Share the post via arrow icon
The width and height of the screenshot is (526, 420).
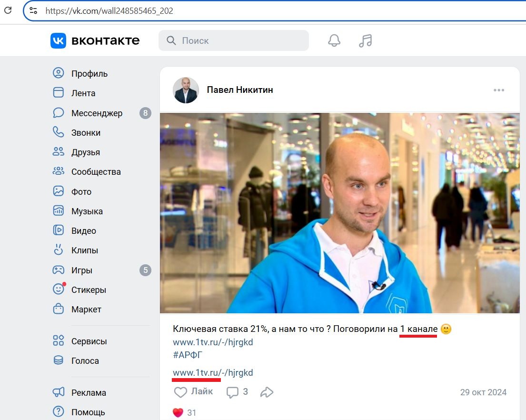coord(267,392)
